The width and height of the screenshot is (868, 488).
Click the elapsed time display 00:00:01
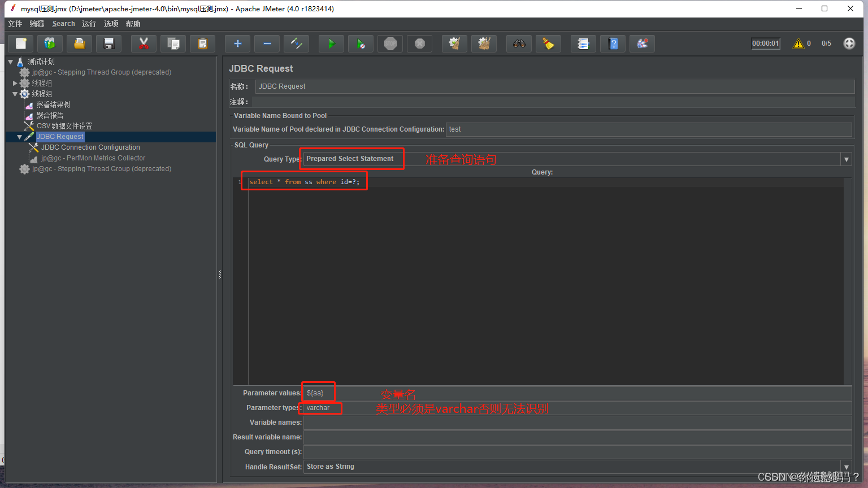[x=765, y=43]
